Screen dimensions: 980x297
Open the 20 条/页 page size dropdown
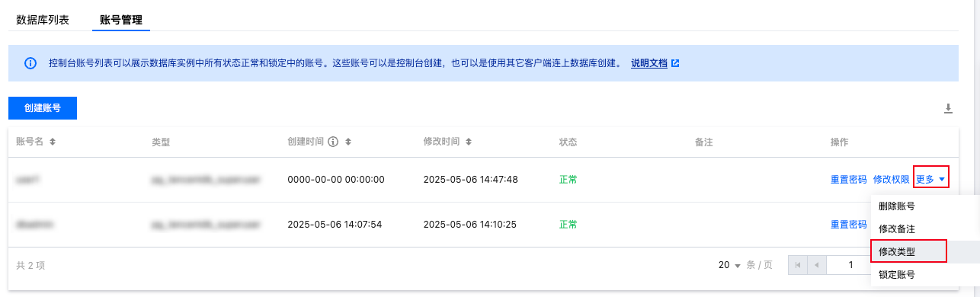[729, 265]
